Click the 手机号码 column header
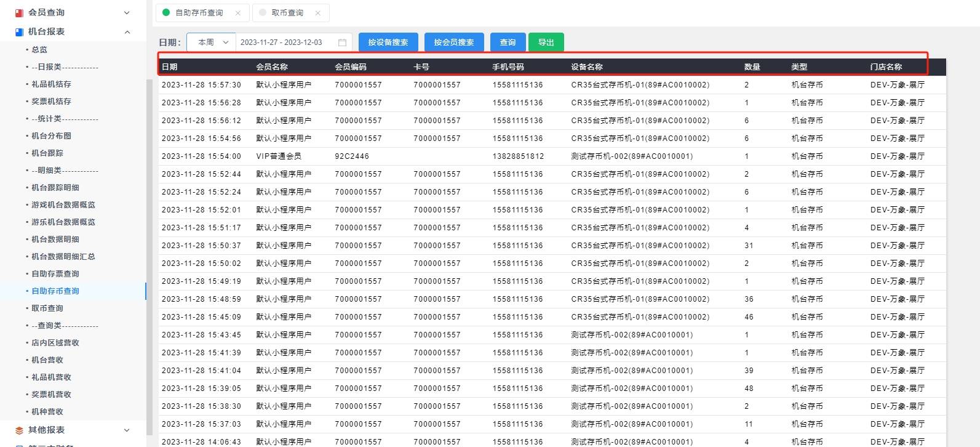Screen dimensions: 980x447 508,67
